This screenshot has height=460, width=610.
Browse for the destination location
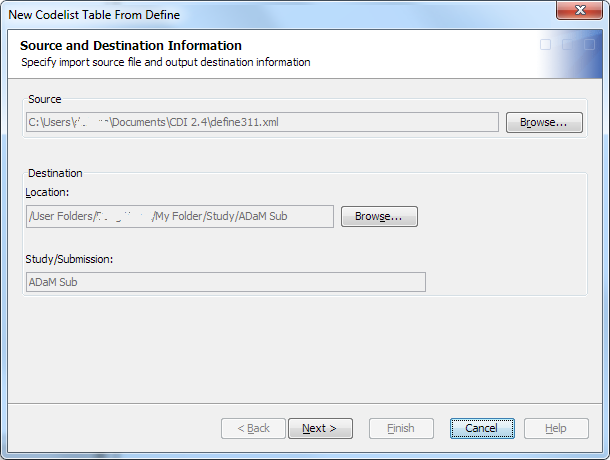pyautogui.click(x=379, y=217)
